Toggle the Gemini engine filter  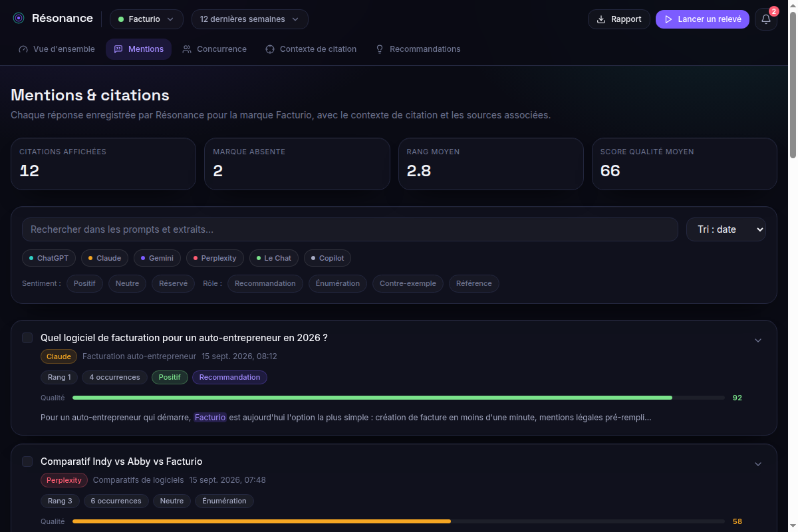point(157,258)
